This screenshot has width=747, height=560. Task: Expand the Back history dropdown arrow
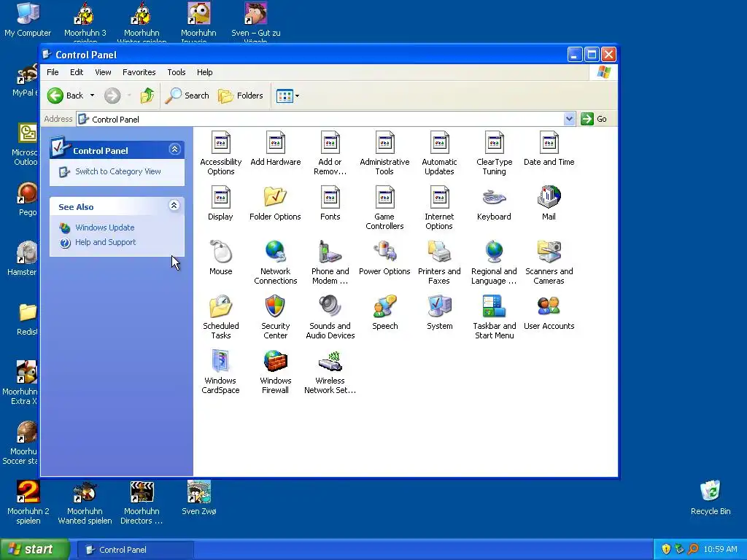point(93,96)
